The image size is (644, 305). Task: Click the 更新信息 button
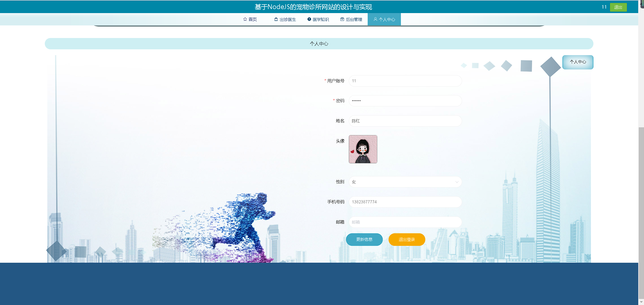click(364, 240)
